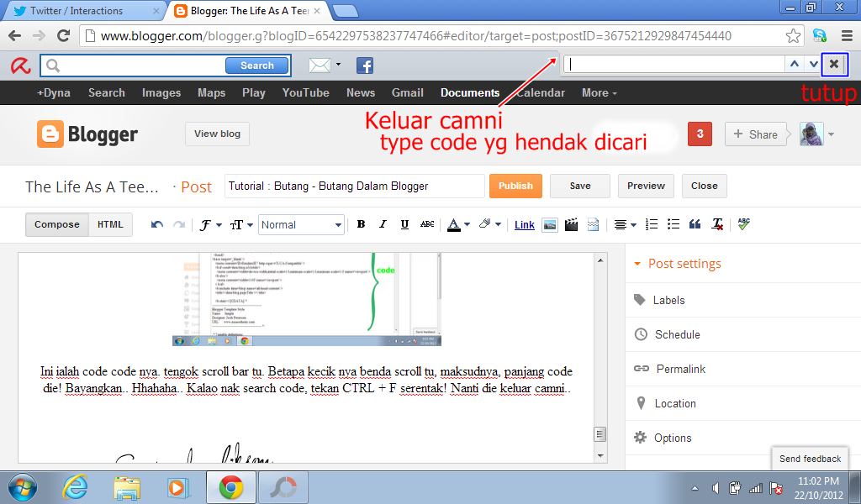Open the font family dropdown
This screenshot has height=504, width=861.
[x=210, y=225]
